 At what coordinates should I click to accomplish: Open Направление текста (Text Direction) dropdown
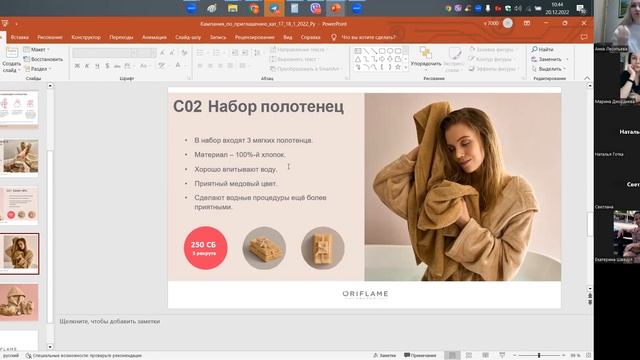point(300,49)
